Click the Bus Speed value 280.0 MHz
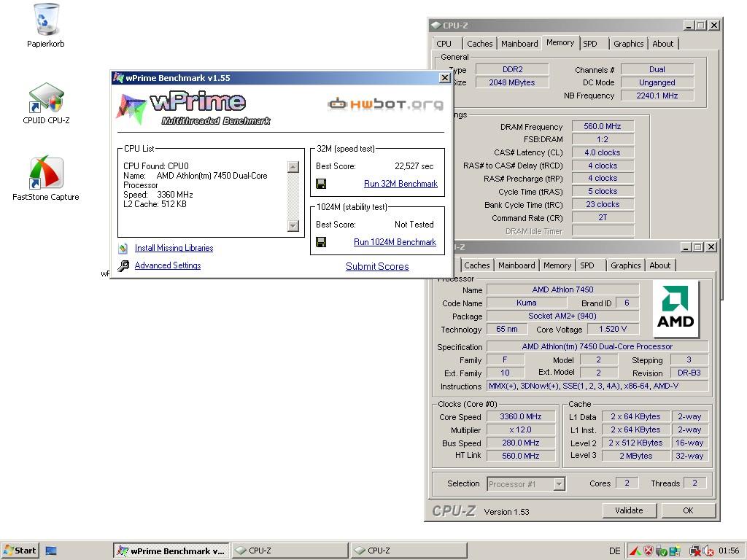The width and height of the screenshot is (747, 560). coord(520,443)
